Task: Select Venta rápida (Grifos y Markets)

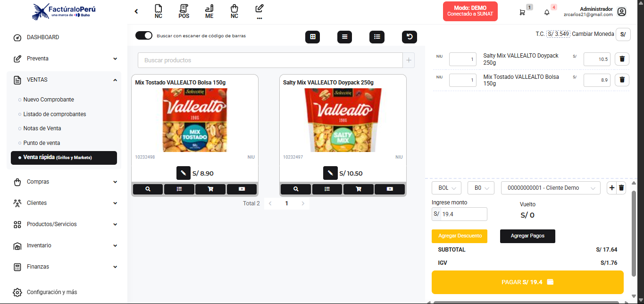Action: tap(64, 158)
